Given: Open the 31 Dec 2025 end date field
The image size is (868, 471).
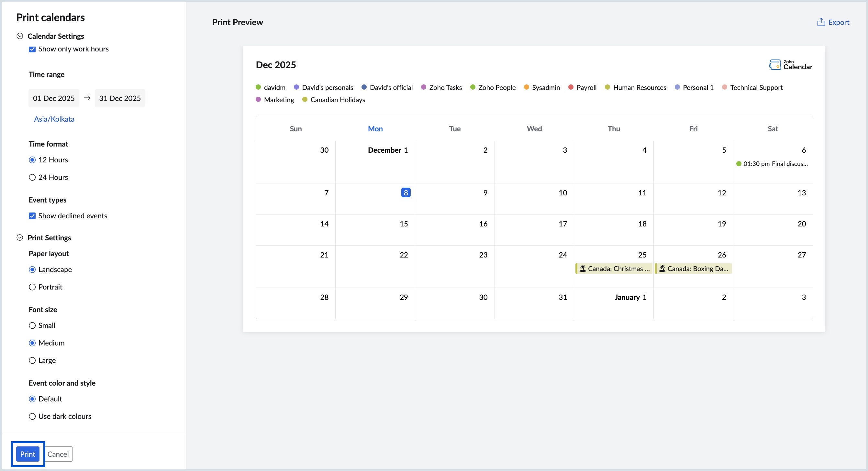Looking at the screenshot, I should pos(120,98).
